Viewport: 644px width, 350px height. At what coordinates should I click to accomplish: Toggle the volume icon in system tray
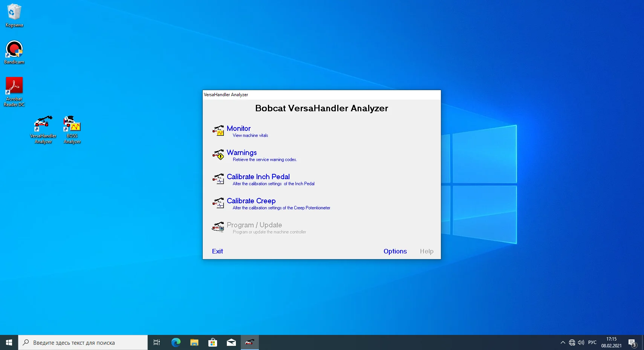[581, 342]
